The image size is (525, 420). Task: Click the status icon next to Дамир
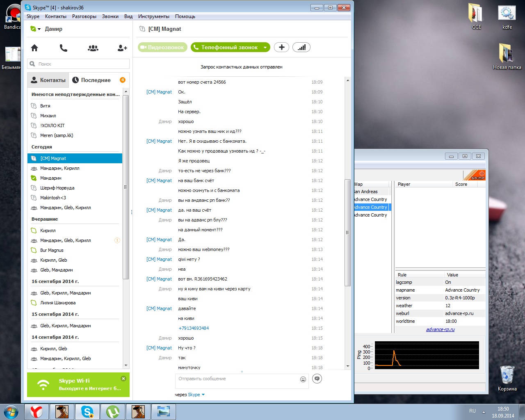click(x=33, y=29)
